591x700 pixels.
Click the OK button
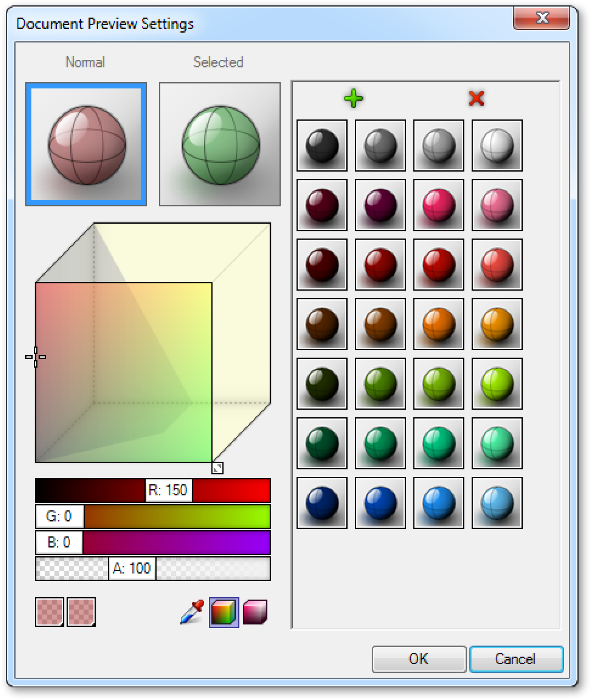(x=419, y=659)
